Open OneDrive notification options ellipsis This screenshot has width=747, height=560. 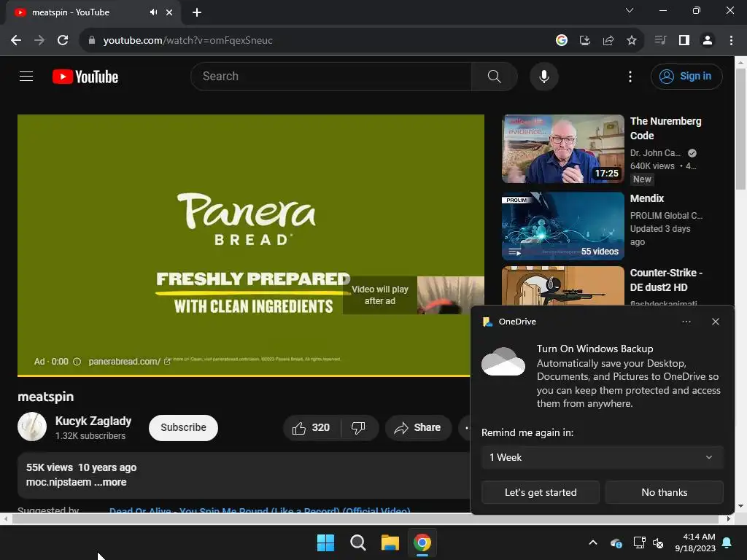click(686, 322)
